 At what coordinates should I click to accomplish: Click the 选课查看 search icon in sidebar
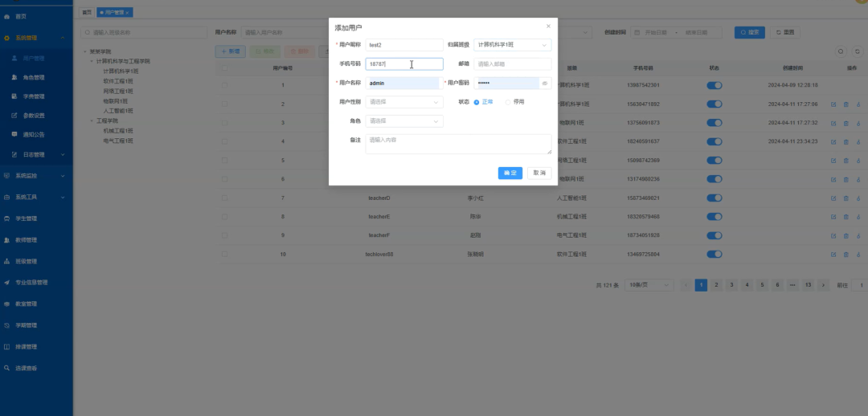[6, 368]
